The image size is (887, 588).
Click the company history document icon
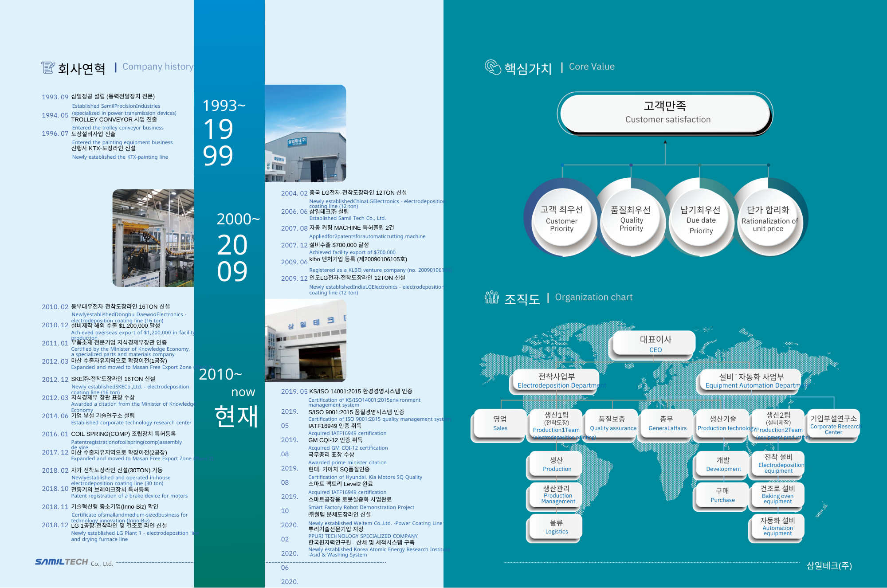pyautogui.click(x=48, y=68)
